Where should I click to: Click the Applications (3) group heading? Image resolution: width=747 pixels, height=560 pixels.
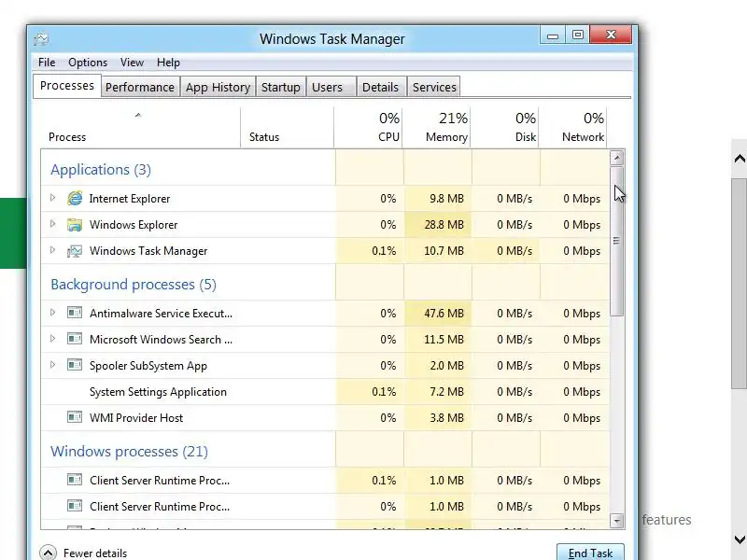pos(101,170)
